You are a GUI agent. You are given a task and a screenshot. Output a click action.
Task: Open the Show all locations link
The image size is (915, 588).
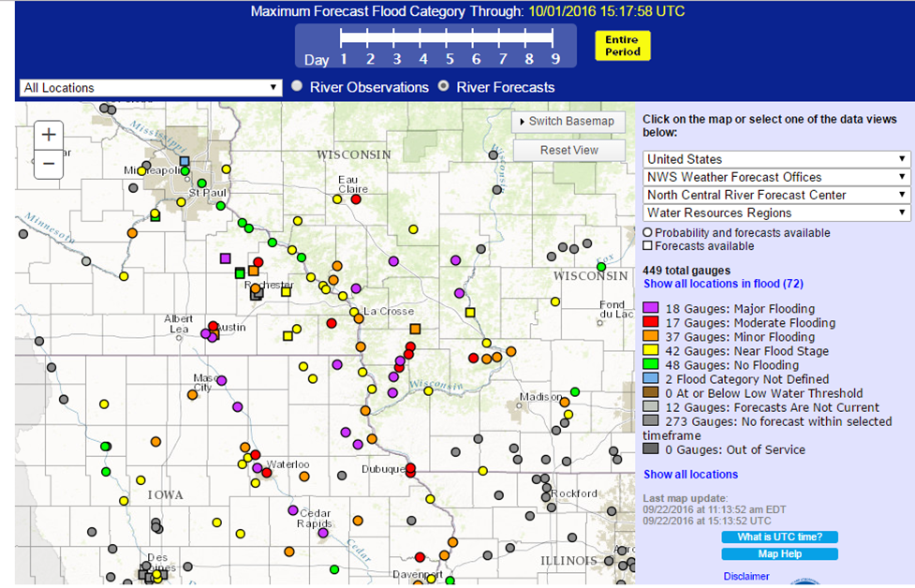[691, 475]
